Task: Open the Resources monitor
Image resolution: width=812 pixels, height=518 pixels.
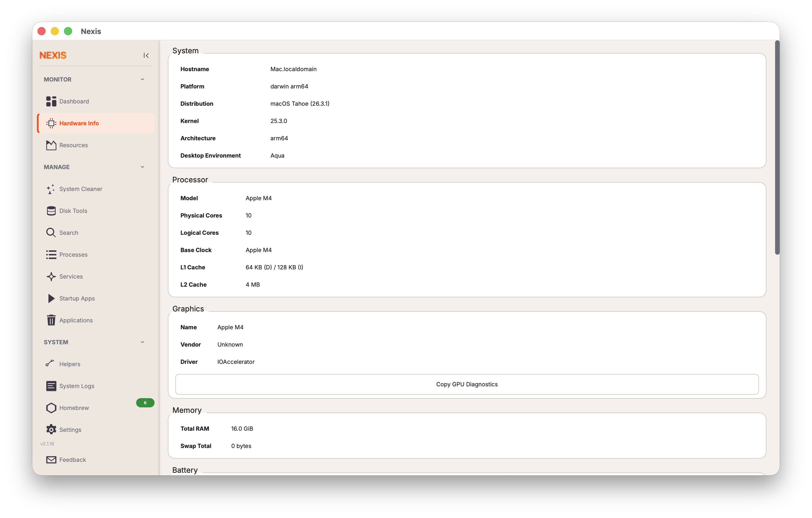Action: (74, 145)
